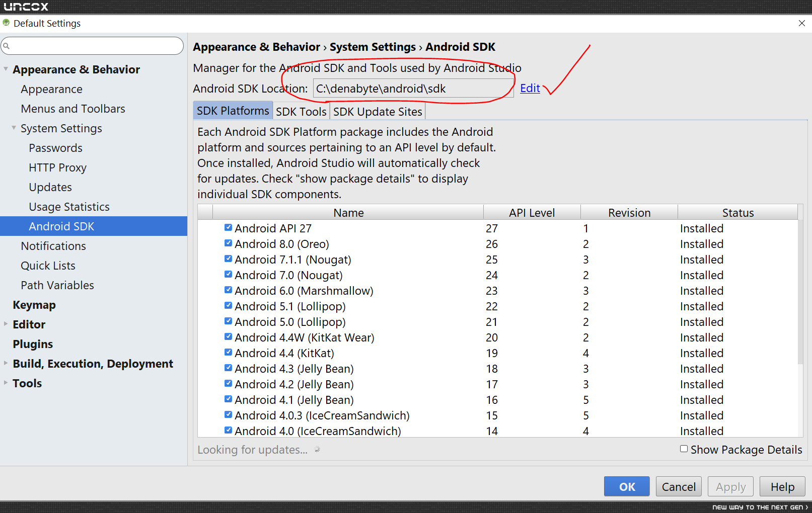The width and height of the screenshot is (812, 513).
Task: Click the Edit link for SDK location
Action: (x=530, y=88)
